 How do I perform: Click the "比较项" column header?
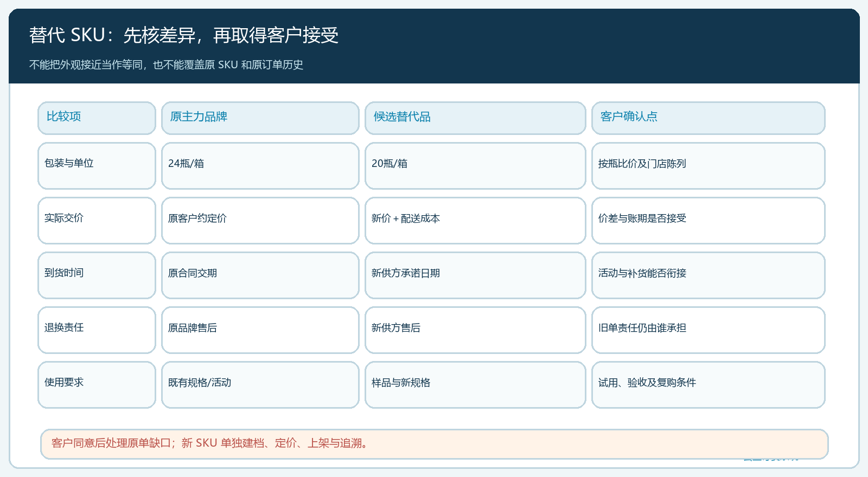97,118
